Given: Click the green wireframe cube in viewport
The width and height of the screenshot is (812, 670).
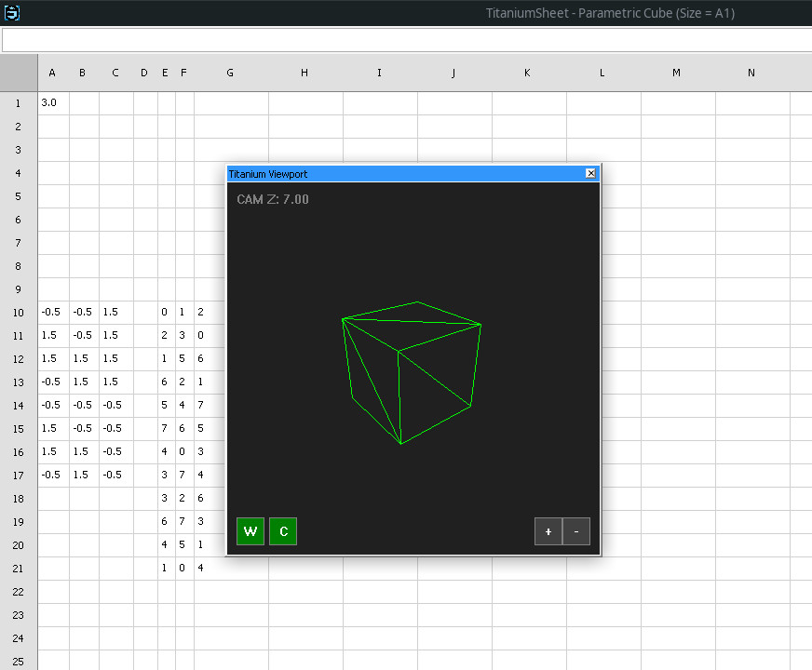Looking at the screenshot, I should pos(412,372).
